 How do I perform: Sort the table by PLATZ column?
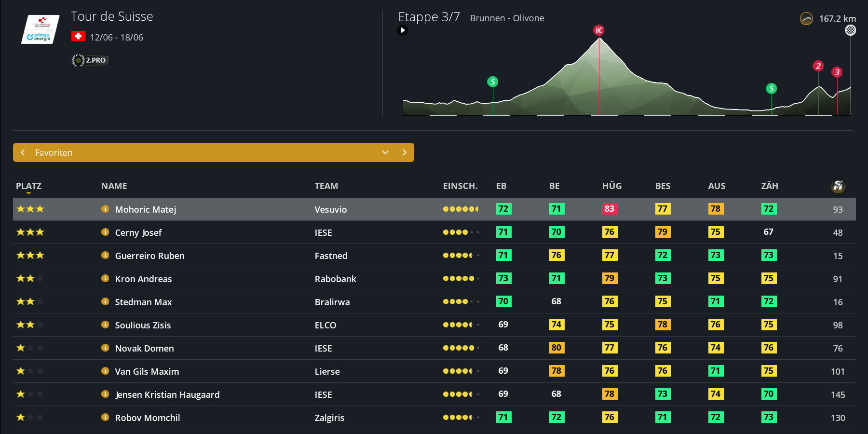[28, 186]
